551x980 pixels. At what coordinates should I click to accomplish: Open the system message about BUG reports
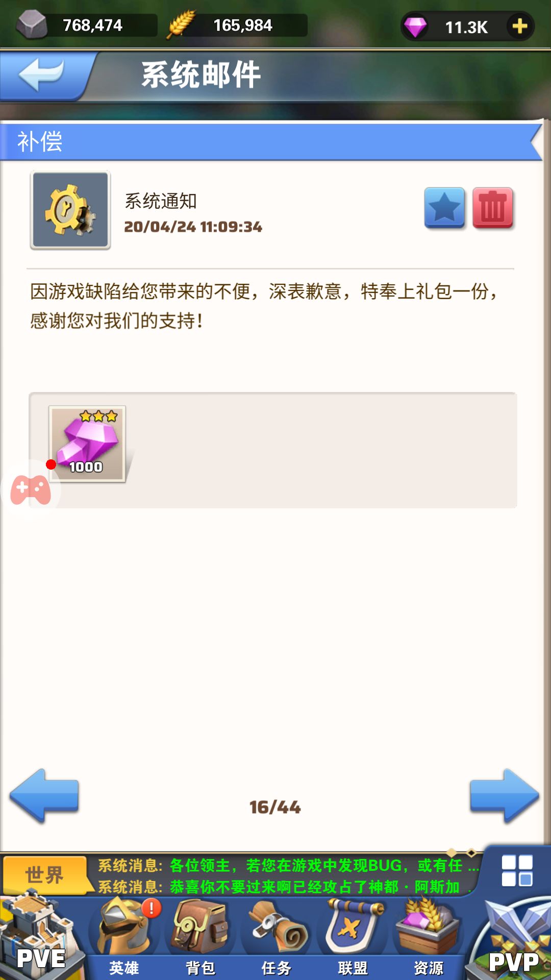(288, 866)
